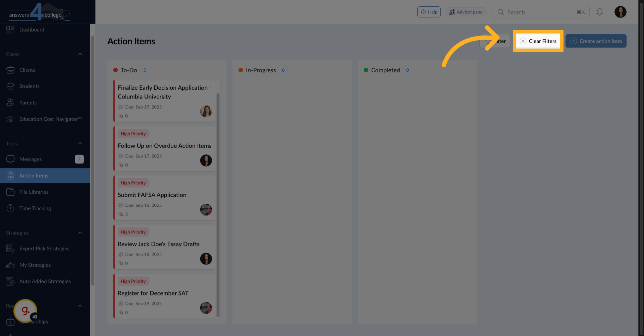The width and height of the screenshot is (644, 336).
Task: Click the File Libraries folder icon
Action: 10,192
